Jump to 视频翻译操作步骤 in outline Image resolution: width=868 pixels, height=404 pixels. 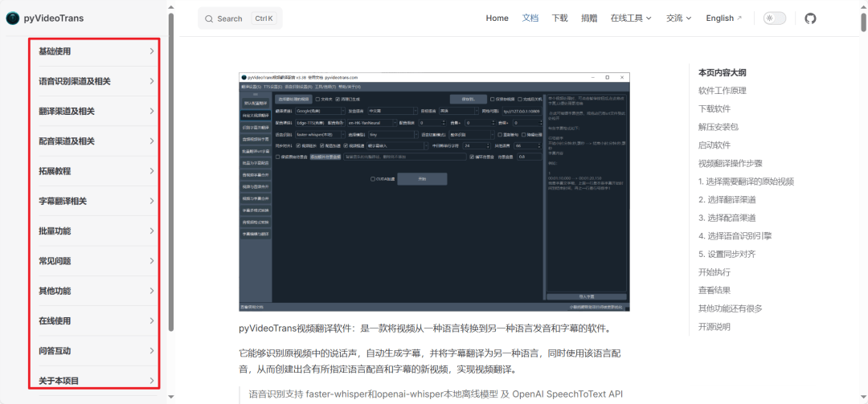[731, 163]
